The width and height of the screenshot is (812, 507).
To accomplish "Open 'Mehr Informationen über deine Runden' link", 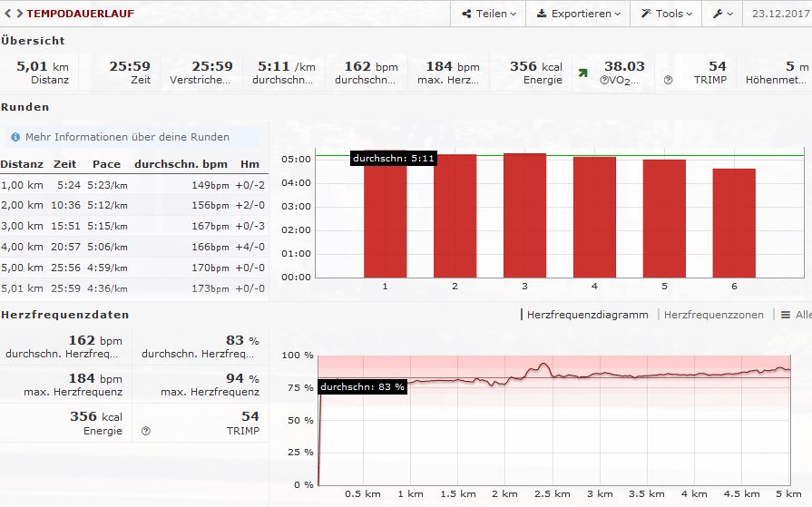I will pyautogui.click(x=127, y=137).
